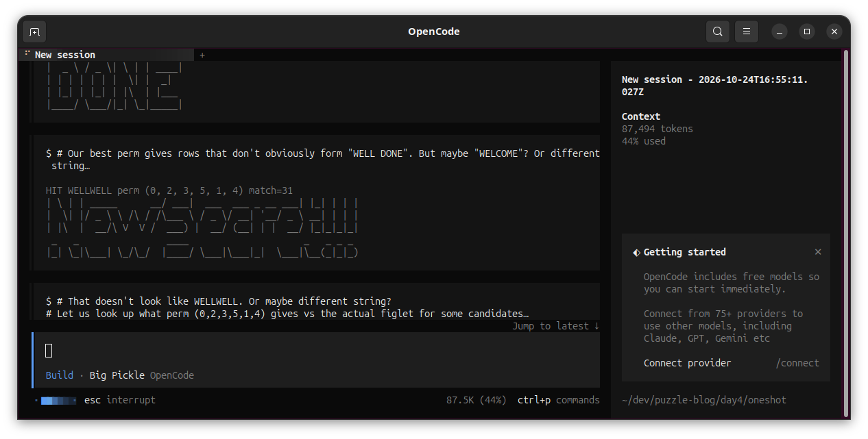Click Connect provider in the Getting started card
Viewport: 868px width, 439px height.
pos(687,363)
